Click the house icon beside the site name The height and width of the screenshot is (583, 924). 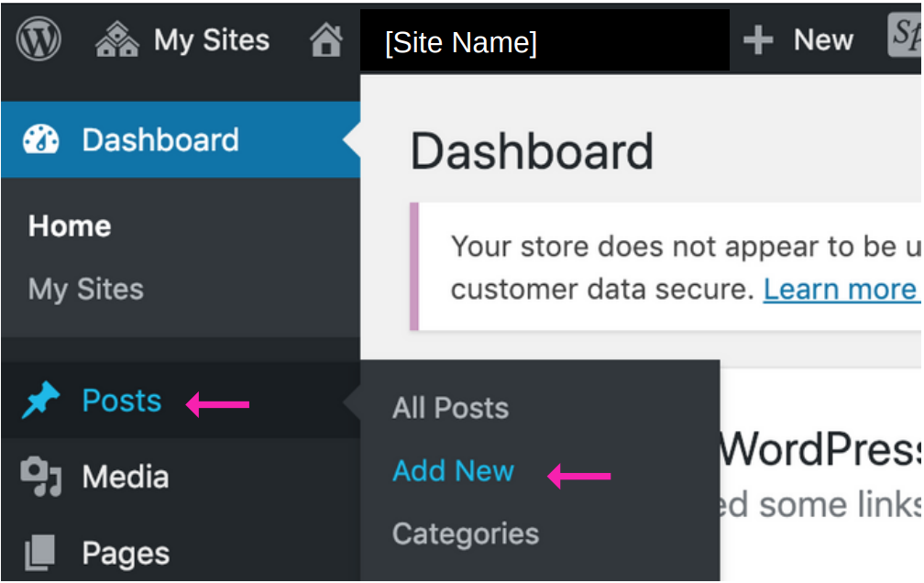coord(326,39)
